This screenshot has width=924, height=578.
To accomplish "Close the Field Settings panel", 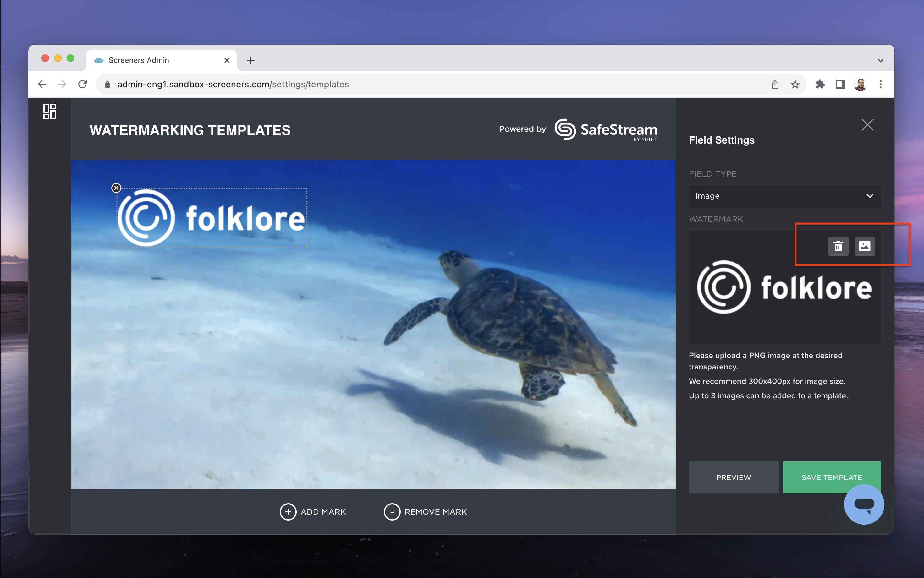I will tap(867, 125).
